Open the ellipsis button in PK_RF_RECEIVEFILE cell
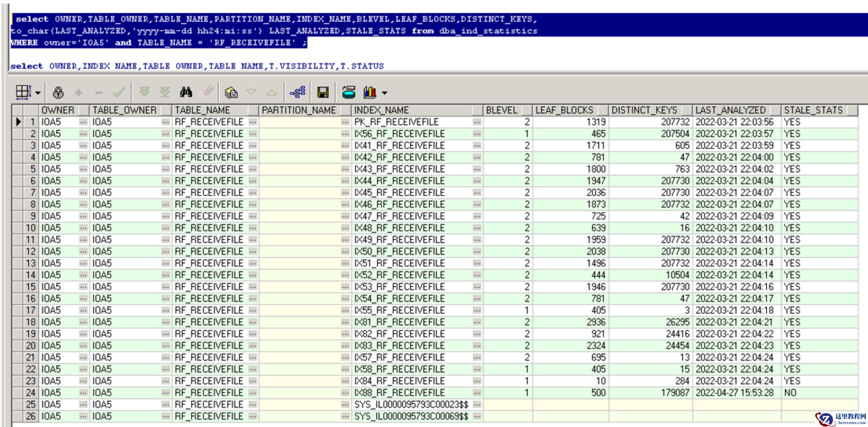 tap(477, 122)
